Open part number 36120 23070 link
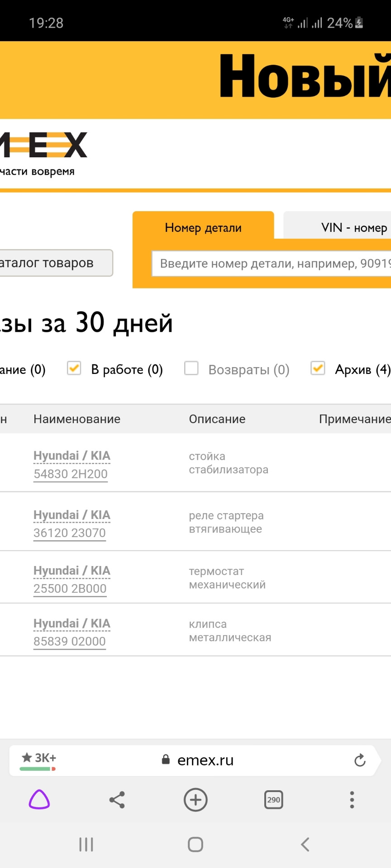This screenshot has height=868, width=391. coord(70,533)
